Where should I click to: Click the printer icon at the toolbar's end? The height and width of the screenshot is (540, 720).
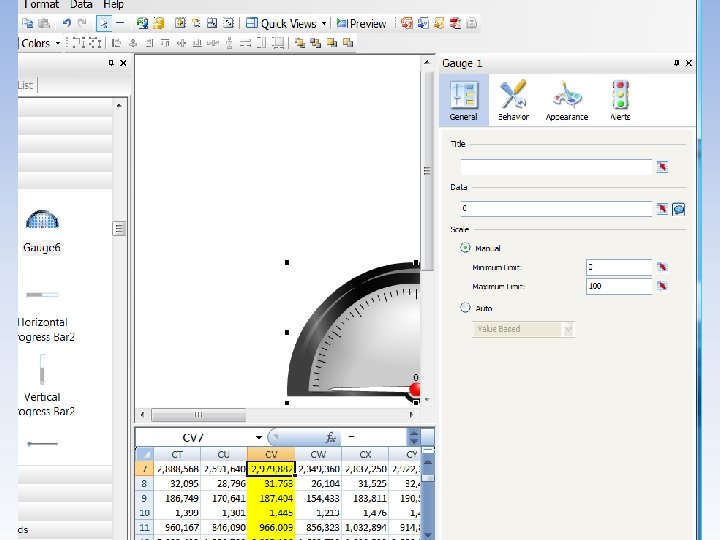471,23
